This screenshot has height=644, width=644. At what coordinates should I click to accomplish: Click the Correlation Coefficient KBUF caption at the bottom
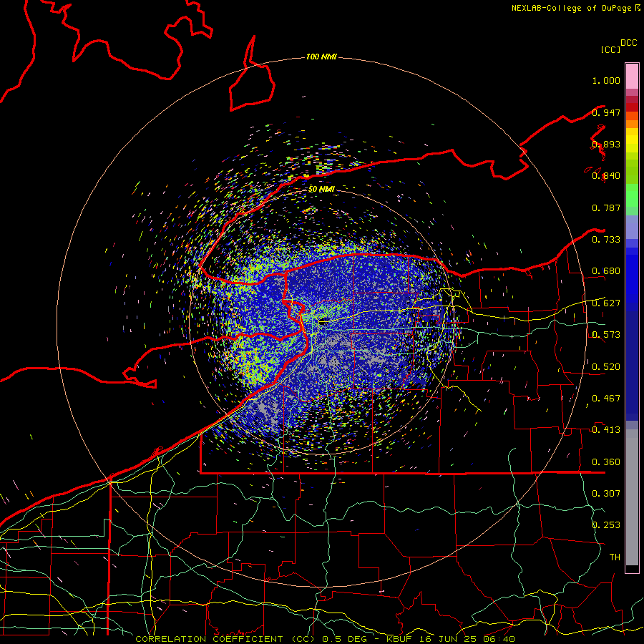(326, 639)
